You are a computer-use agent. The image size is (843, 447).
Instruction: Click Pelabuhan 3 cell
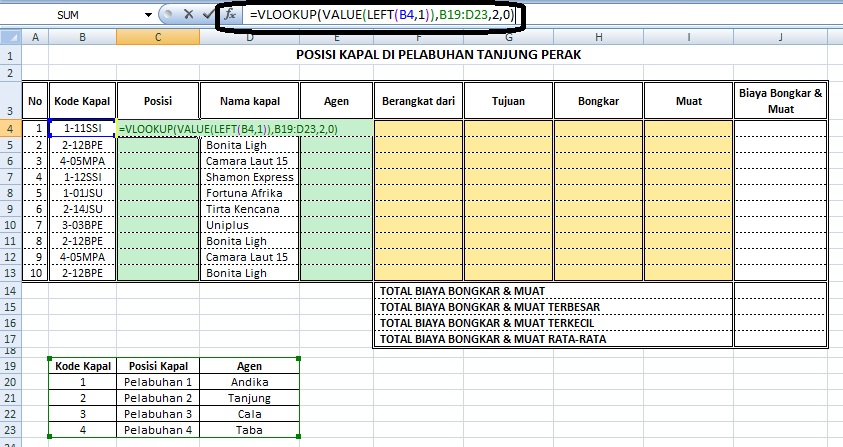point(158,414)
